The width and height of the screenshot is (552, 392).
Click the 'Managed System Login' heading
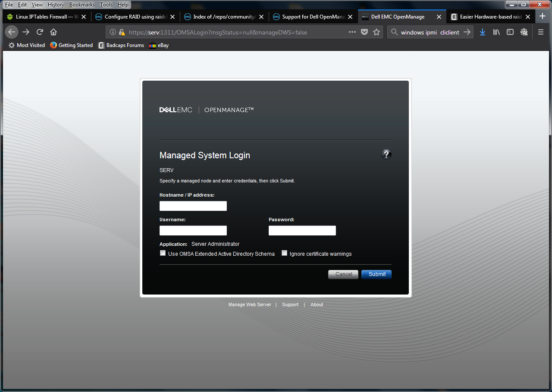[205, 155]
